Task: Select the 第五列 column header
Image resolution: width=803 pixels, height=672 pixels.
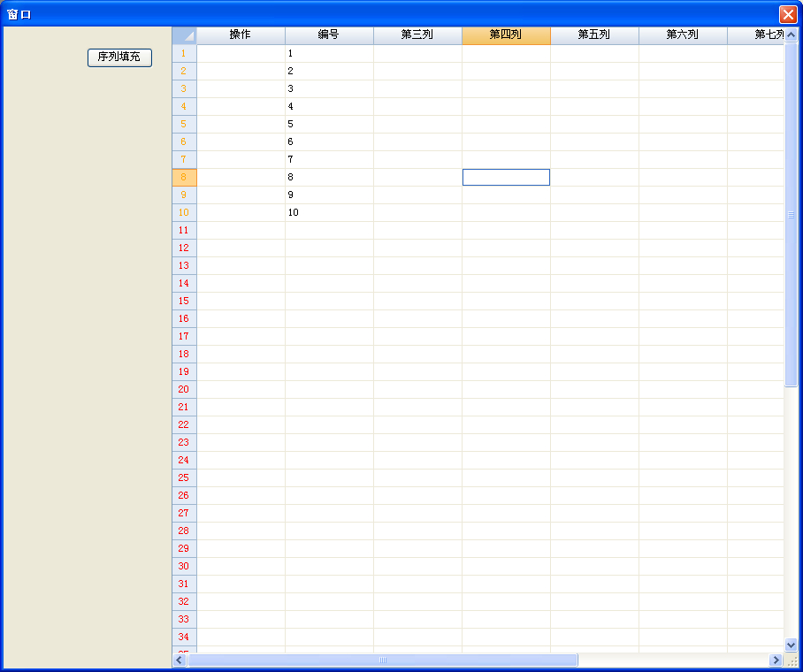Action: (594, 35)
